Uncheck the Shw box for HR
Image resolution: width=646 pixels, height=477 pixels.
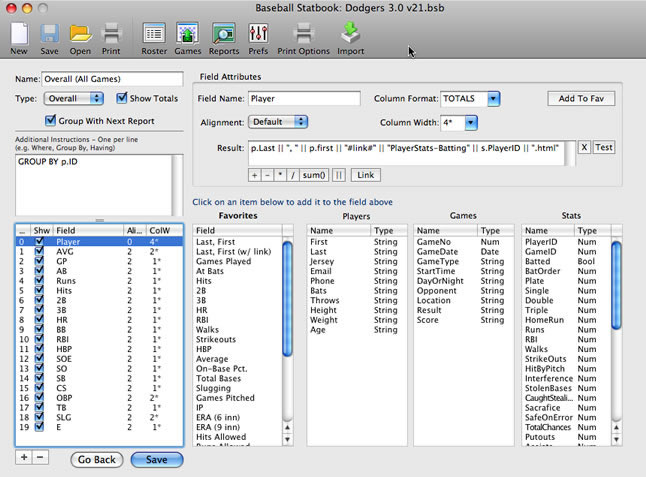[x=39, y=320]
